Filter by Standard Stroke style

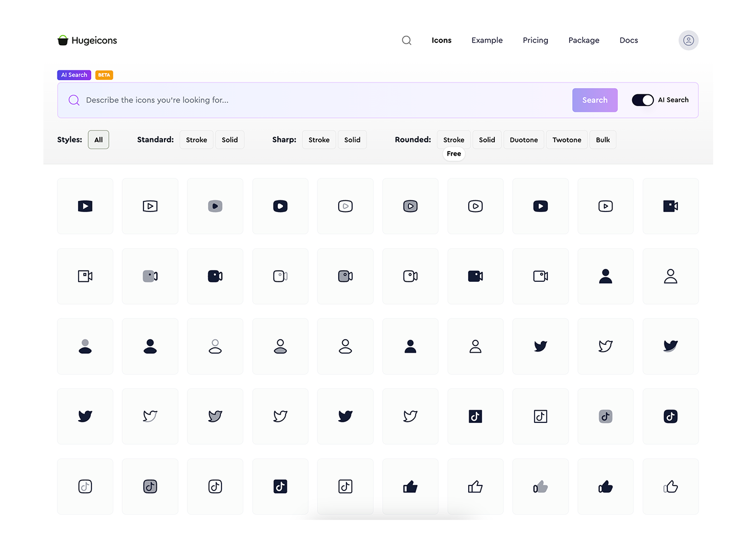pyautogui.click(x=196, y=139)
